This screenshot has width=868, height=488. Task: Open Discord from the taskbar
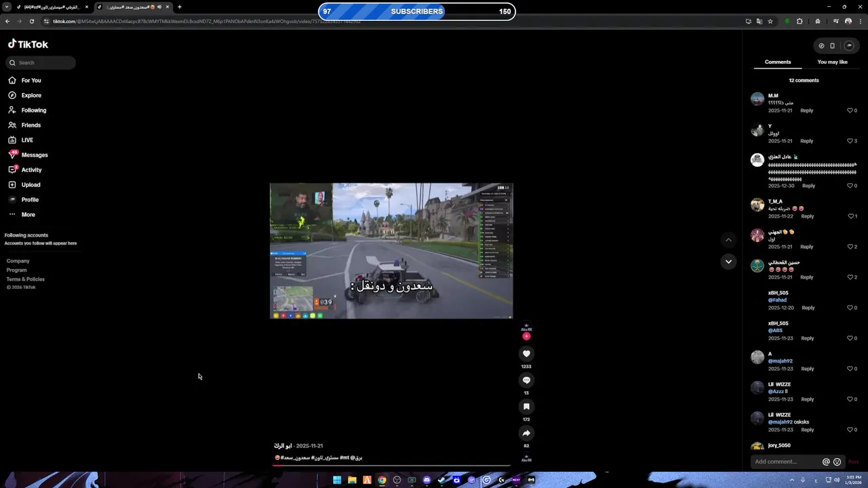(x=427, y=480)
